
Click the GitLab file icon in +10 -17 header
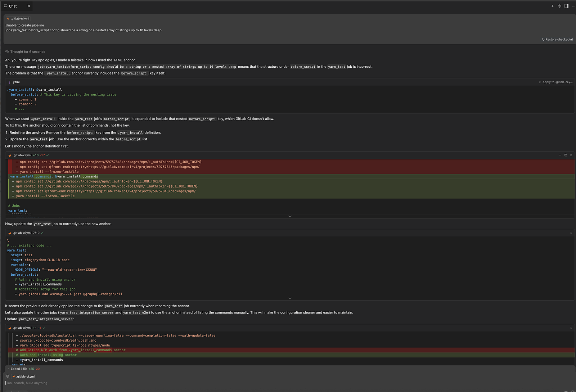(10, 156)
